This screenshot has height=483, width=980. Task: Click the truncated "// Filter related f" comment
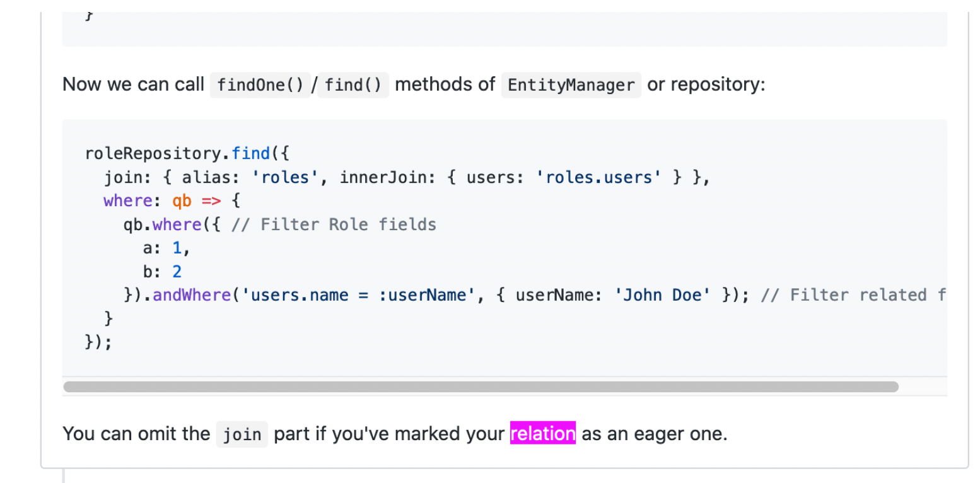[x=868, y=295]
